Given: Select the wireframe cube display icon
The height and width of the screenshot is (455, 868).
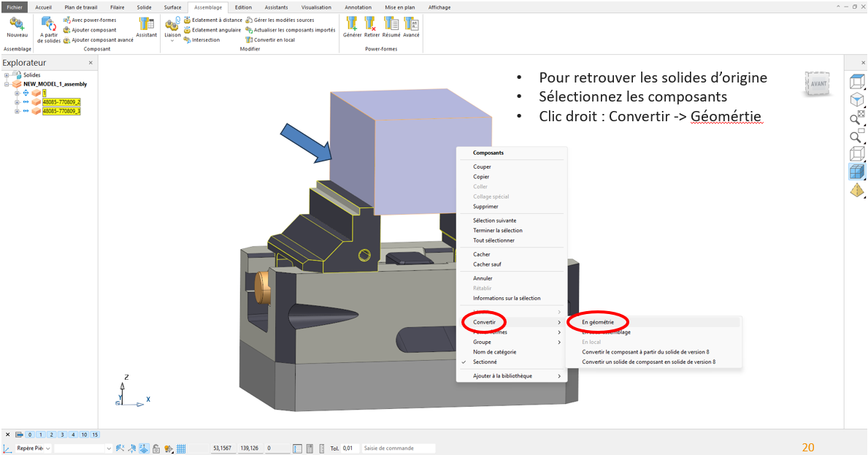Looking at the screenshot, I should [857, 154].
